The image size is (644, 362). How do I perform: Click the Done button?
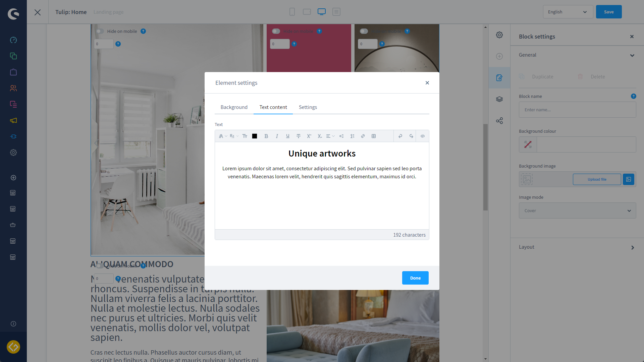[x=415, y=278]
